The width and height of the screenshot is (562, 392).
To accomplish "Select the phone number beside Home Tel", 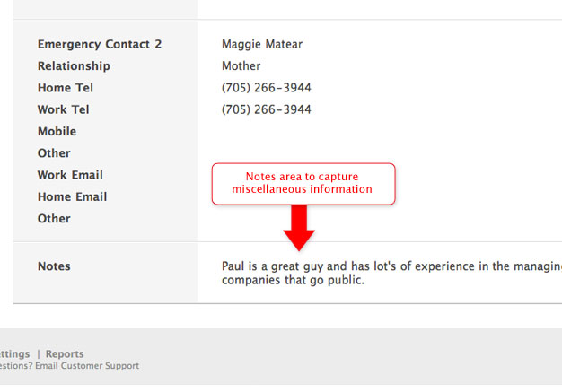I will tap(266, 88).
